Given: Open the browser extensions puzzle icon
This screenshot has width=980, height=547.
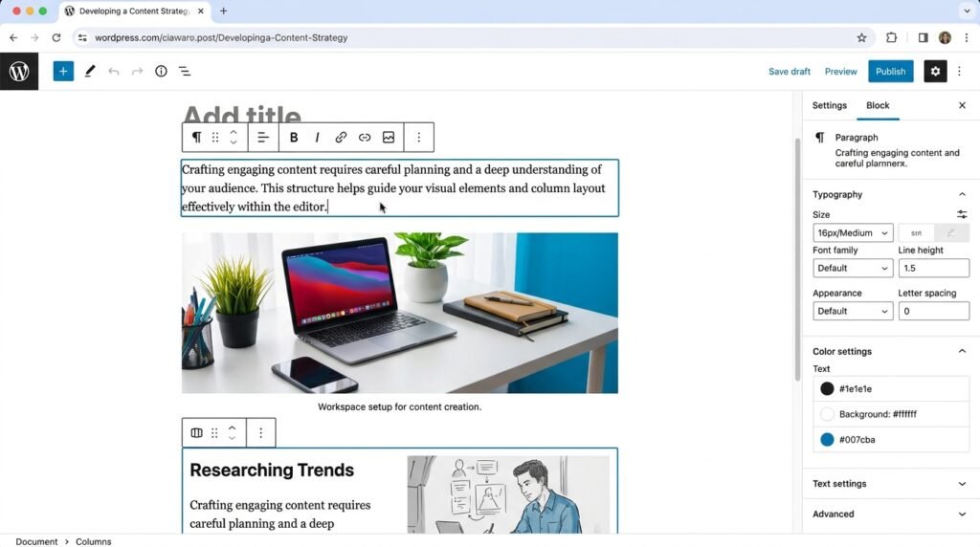Looking at the screenshot, I should pyautogui.click(x=891, y=37).
